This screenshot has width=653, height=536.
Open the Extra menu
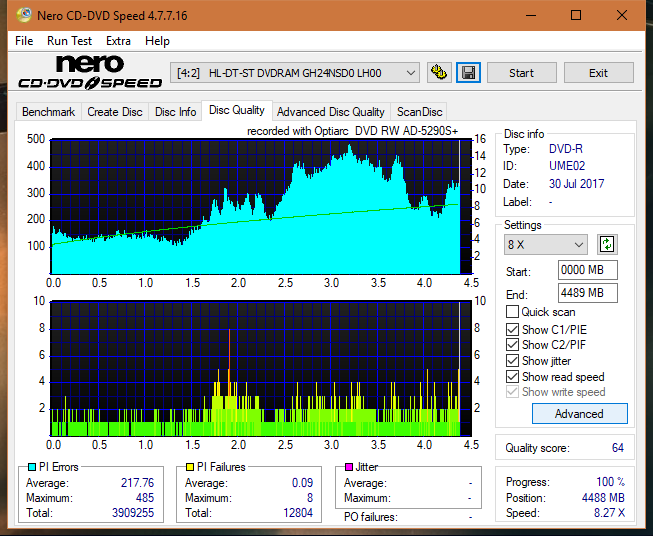118,41
